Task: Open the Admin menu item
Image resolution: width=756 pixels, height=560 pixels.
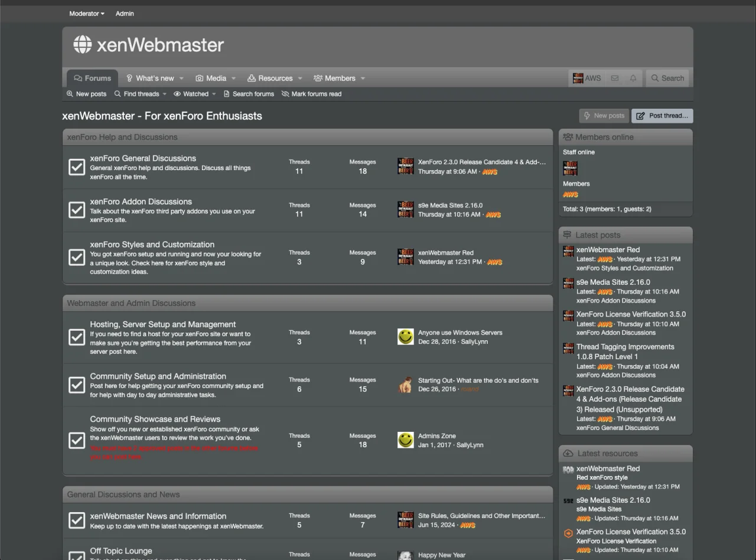Action: point(125,13)
